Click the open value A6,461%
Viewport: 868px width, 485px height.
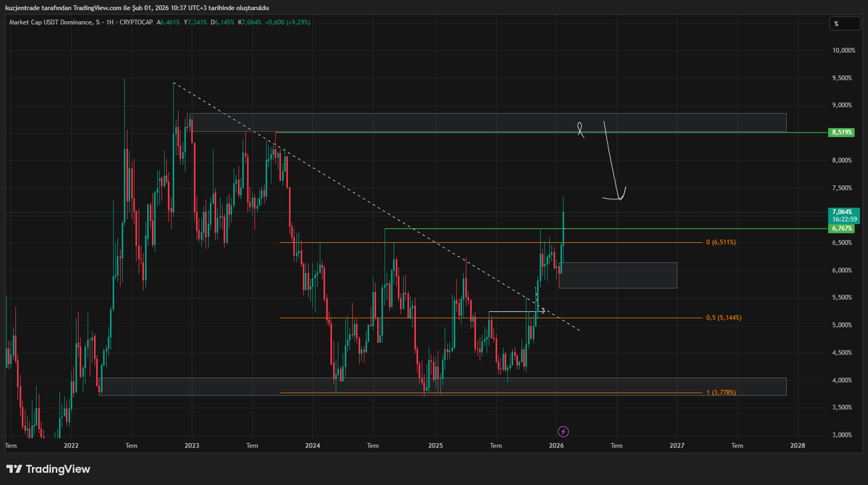coord(169,22)
